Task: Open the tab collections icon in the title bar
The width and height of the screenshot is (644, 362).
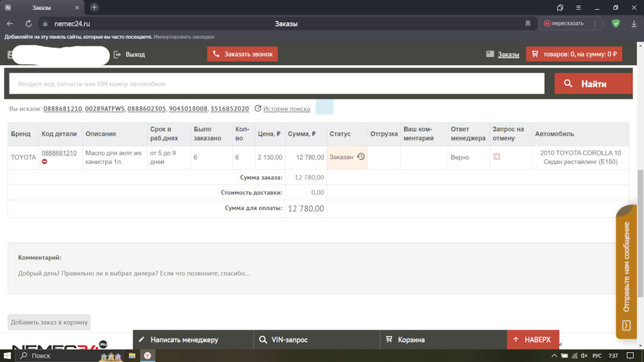Action: click(x=559, y=7)
